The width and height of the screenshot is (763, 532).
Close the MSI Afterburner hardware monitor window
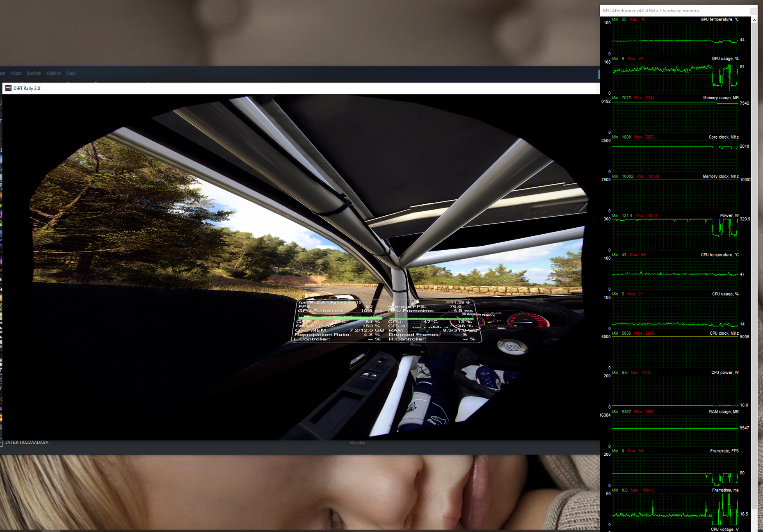(x=753, y=11)
